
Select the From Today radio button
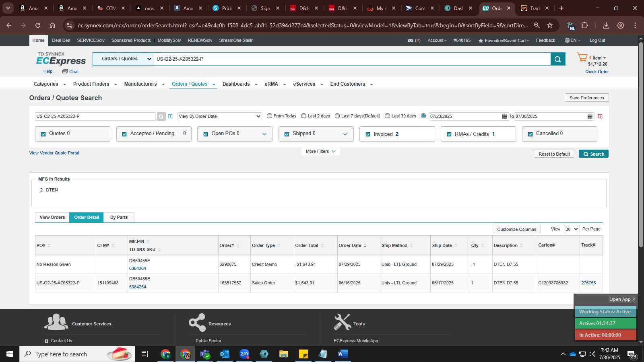pyautogui.click(x=269, y=116)
